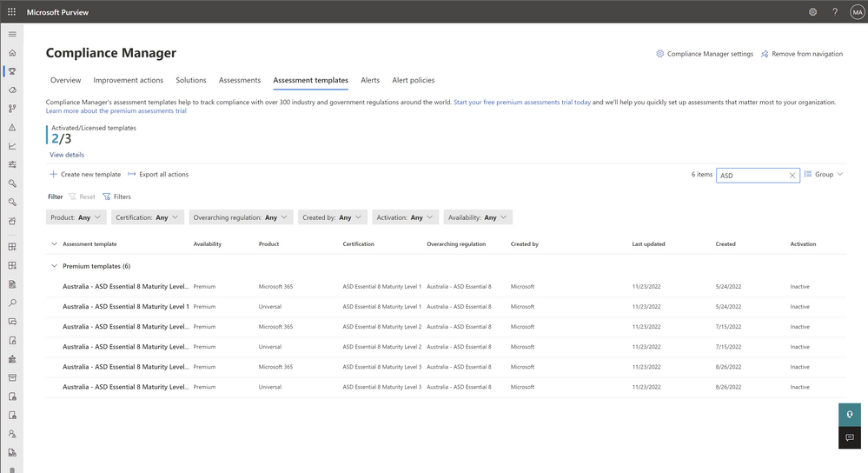The image size is (868, 473).
Task: Click the help question mark icon
Action: [x=835, y=12]
